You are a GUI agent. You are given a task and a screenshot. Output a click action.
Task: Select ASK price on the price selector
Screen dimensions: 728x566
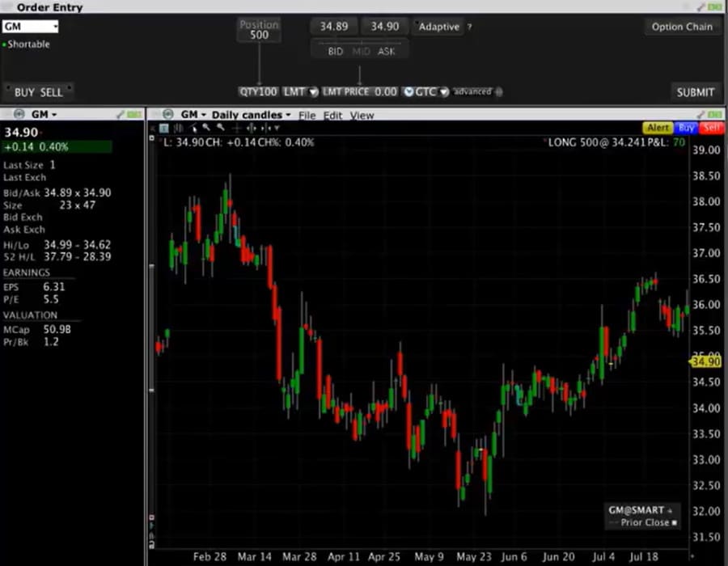click(x=387, y=52)
